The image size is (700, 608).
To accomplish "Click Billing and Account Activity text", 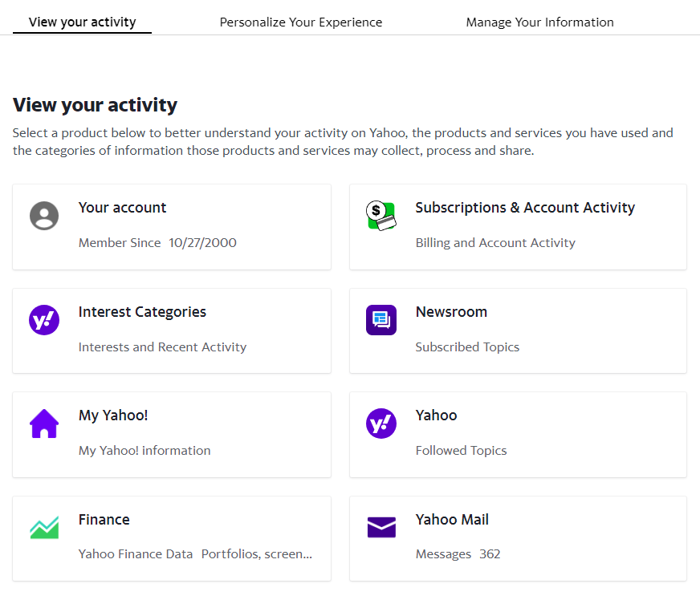I will click(x=495, y=243).
